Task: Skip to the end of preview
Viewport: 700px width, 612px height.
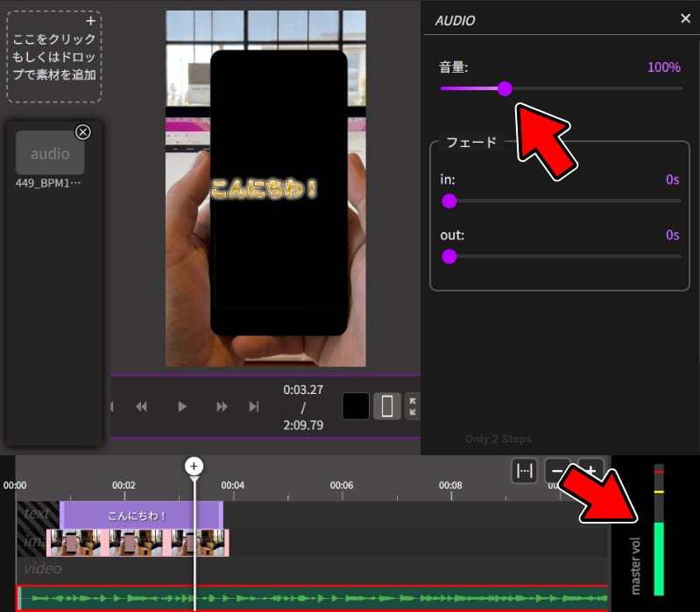Action: point(254,407)
